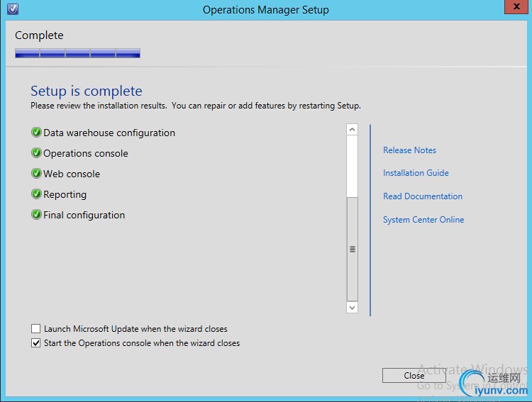Viewport: 532px width, 402px height.
Task: Click the scrollbar thumb in results list
Action: coord(352,249)
